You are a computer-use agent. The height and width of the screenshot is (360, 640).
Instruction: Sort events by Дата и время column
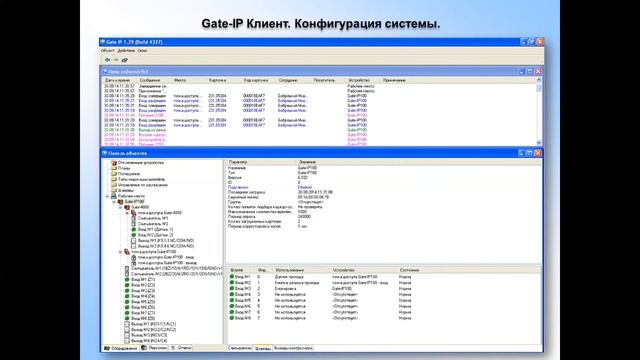pyautogui.click(x=120, y=80)
